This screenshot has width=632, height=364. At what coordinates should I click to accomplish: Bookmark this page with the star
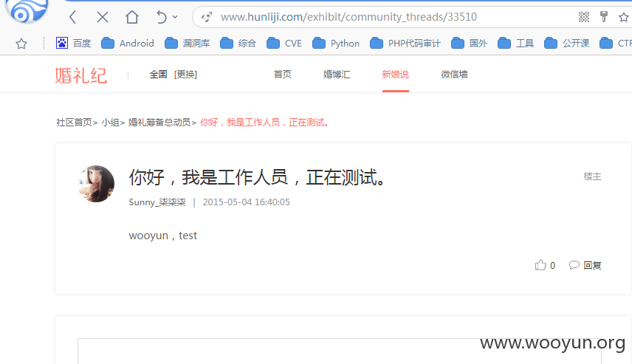point(624,17)
